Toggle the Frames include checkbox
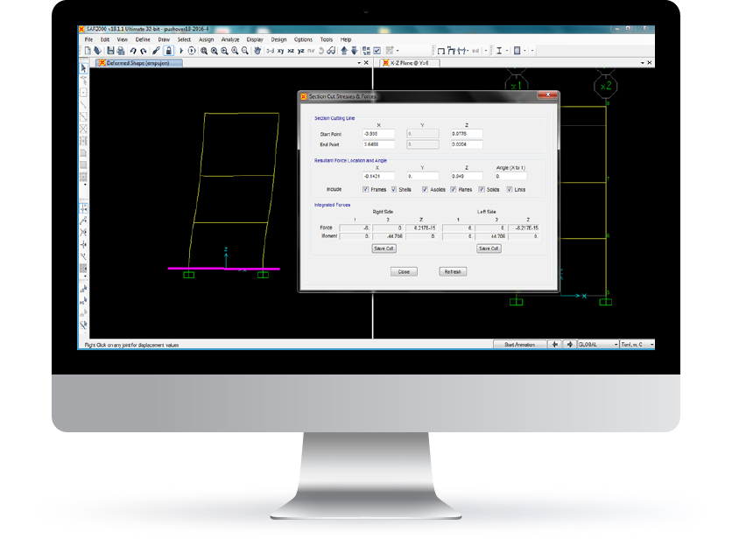This screenshot has height=560, width=732. coord(365,190)
